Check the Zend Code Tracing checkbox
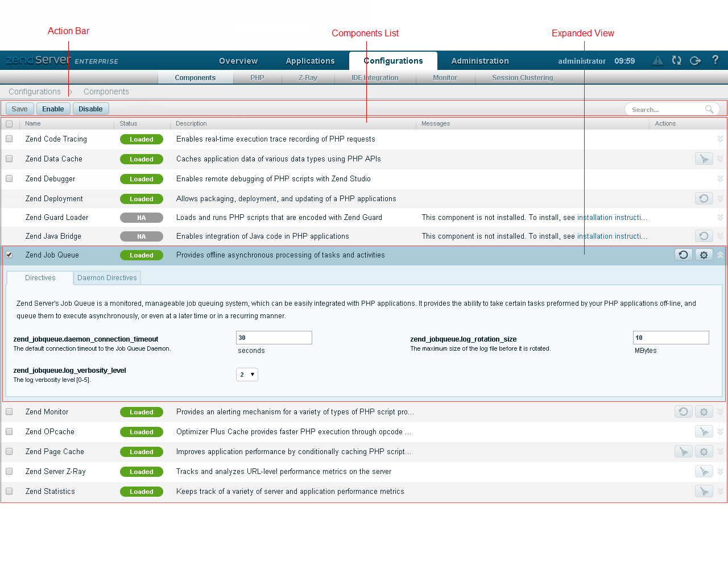Image resolution: width=728 pixels, height=582 pixels. 9,139
